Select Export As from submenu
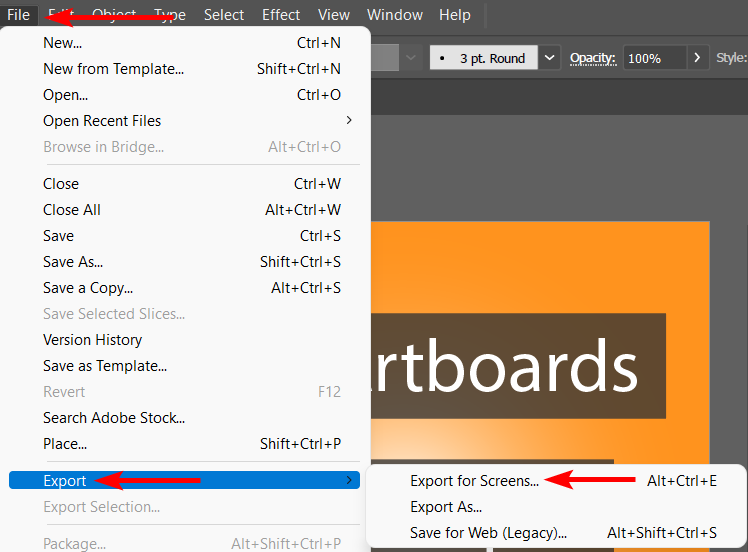Screen dimensions: 748x552 [x=446, y=507]
